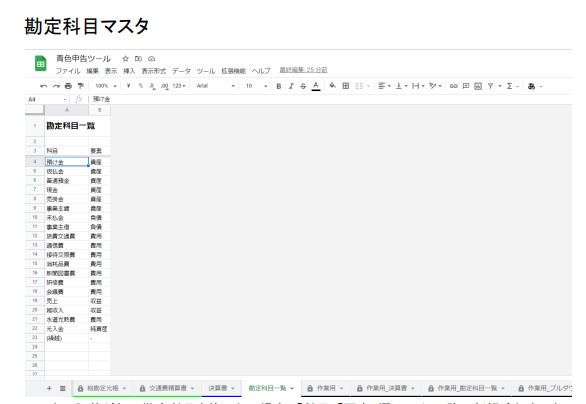Open the 挿入 menu

coord(129,71)
